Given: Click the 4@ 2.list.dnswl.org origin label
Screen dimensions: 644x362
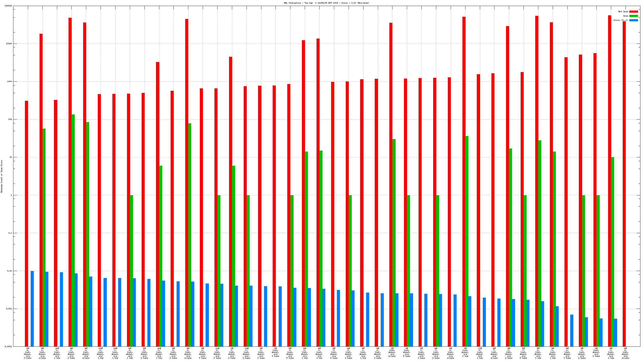Looking at the screenshot, I should pyautogui.click(x=188, y=353).
